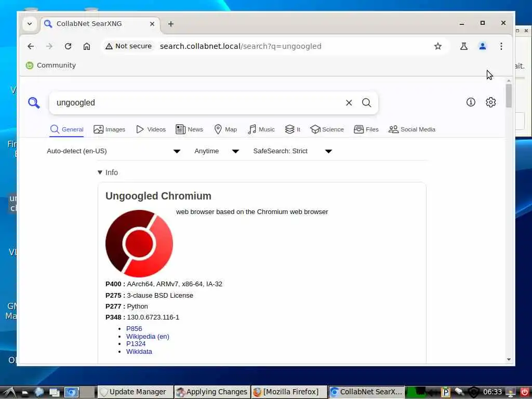Click the SearXNG magnifier logo
The height and width of the screenshot is (399, 532).
(x=34, y=102)
